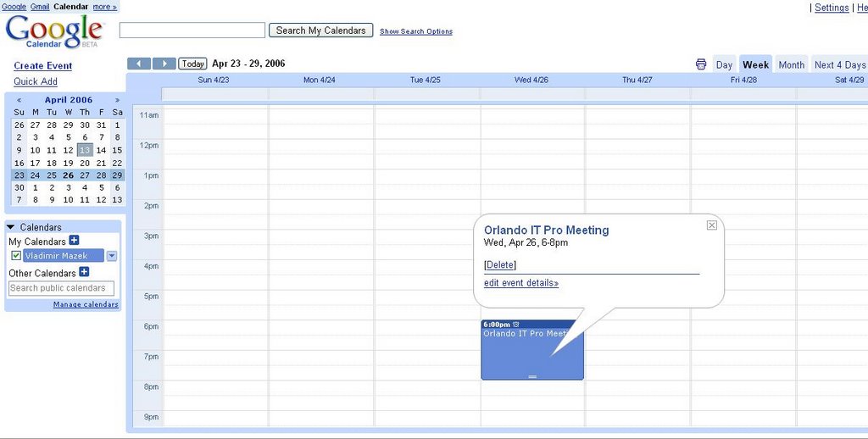Viewport: 868px width, 439px height.
Task: Click the event resize handle at bottom
Action: pyautogui.click(x=532, y=376)
